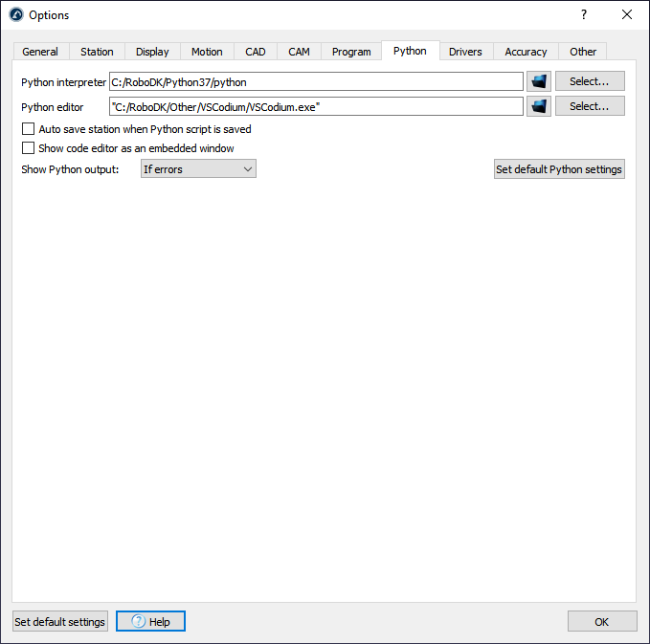The image size is (650, 644).
Task: Toggle show code editor as embedded window
Action: 29,148
